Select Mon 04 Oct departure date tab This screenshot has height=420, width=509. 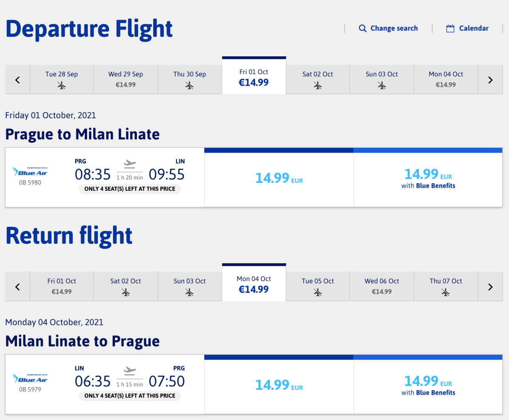(445, 79)
